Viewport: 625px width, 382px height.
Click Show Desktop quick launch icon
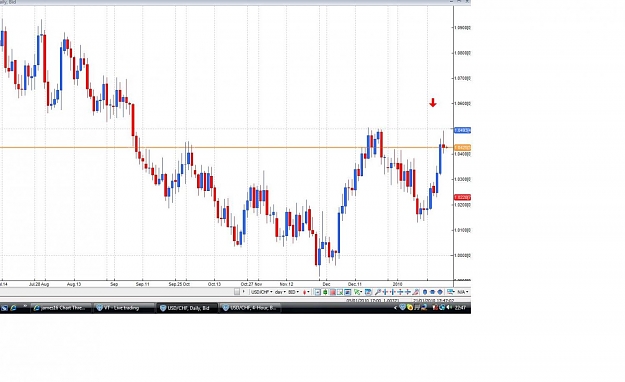(4, 308)
